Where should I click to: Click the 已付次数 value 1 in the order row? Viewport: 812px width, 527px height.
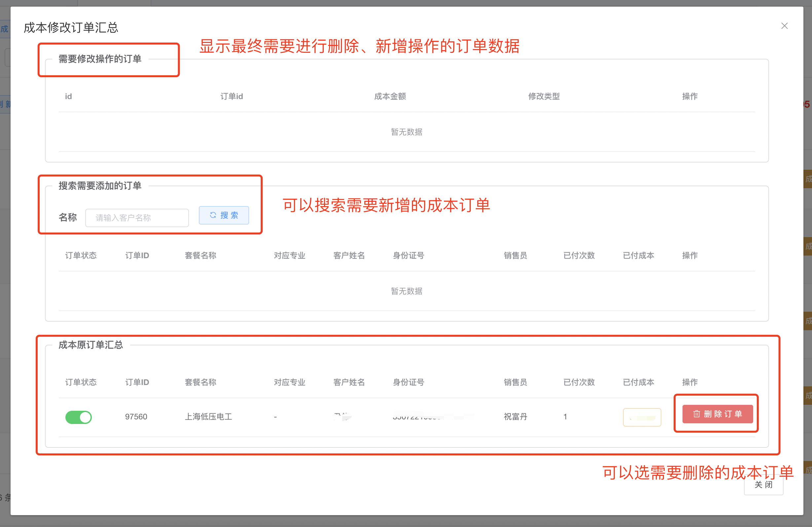pyautogui.click(x=565, y=416)
